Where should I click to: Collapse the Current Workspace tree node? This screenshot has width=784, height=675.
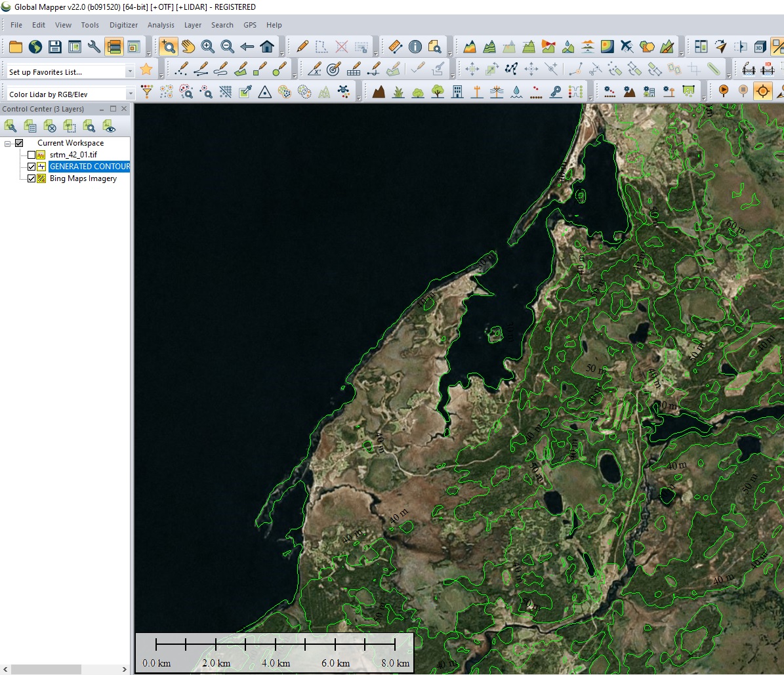pyautogui.click(x=8, y=143)
